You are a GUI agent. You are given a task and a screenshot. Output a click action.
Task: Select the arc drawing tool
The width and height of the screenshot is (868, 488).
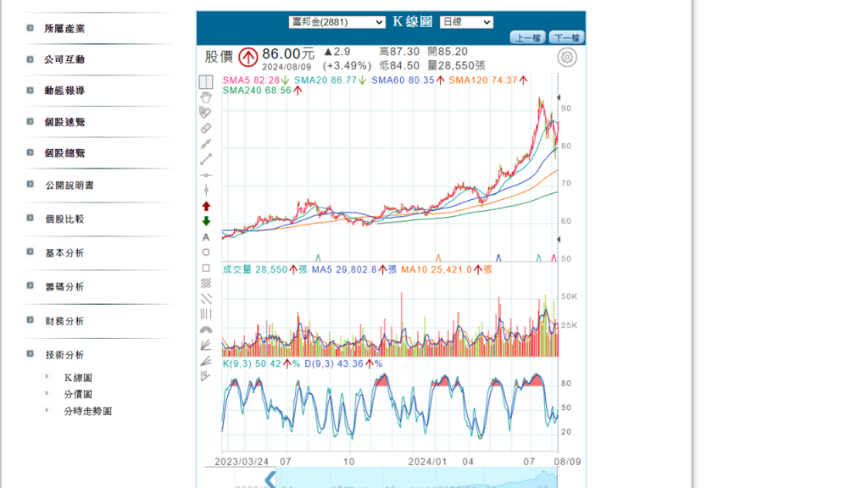pos(206,330)
